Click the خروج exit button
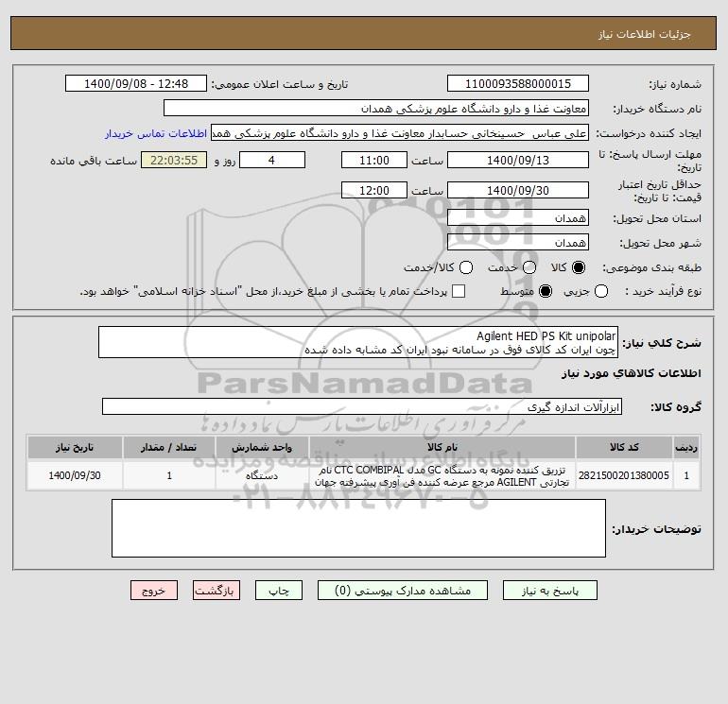Viewport: 728px width, 704px height. coord(154,591)
